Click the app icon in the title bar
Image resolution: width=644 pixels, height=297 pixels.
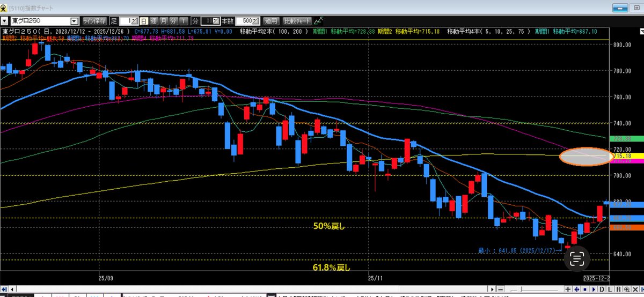tap(4, 8)
